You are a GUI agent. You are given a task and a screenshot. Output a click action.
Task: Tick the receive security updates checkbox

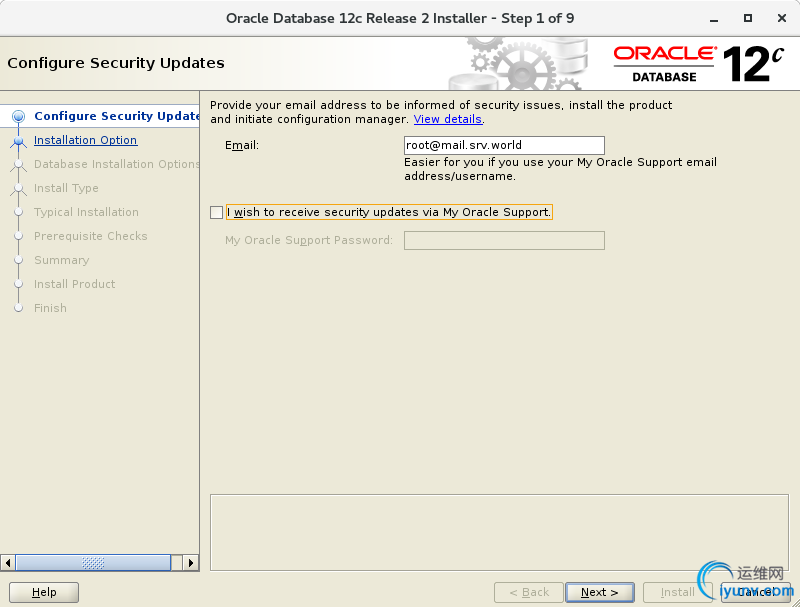216,212
